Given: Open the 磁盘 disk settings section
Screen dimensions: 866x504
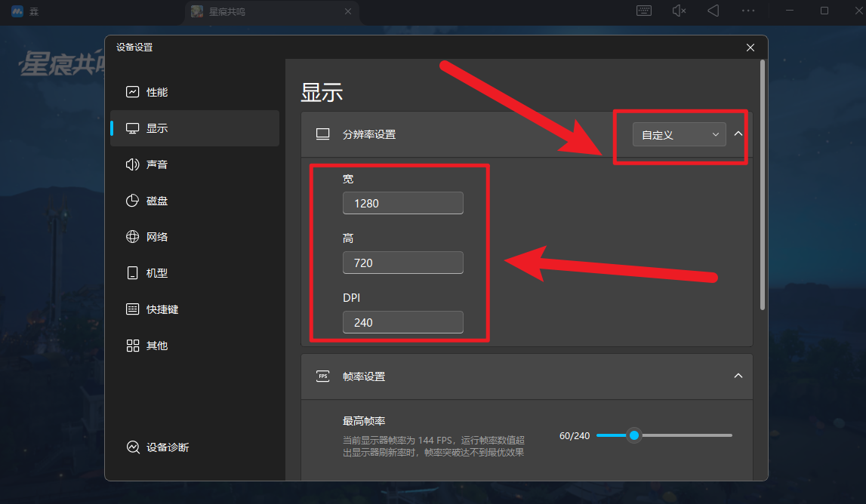Looking at the screenshot, I should (x=156, y=201).
